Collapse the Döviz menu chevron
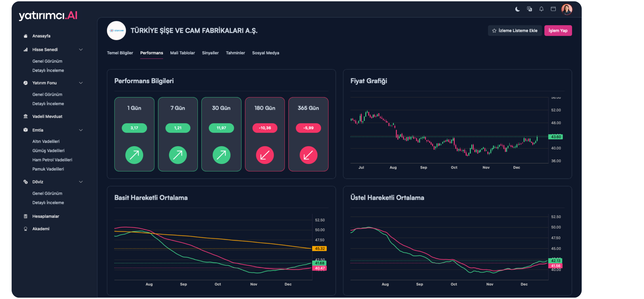This screenshot has width=644, height=299. tap(81, 182)
